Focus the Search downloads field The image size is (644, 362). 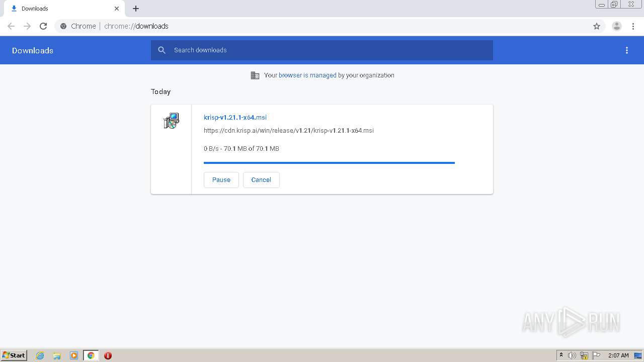click(322, 50)
